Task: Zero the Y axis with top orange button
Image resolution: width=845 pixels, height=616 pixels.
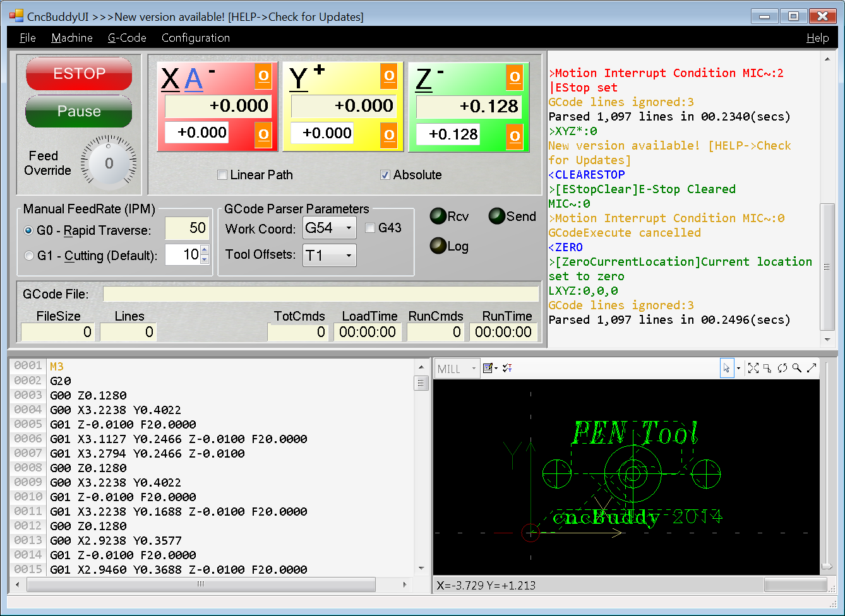Action: [x=389, y=77]
